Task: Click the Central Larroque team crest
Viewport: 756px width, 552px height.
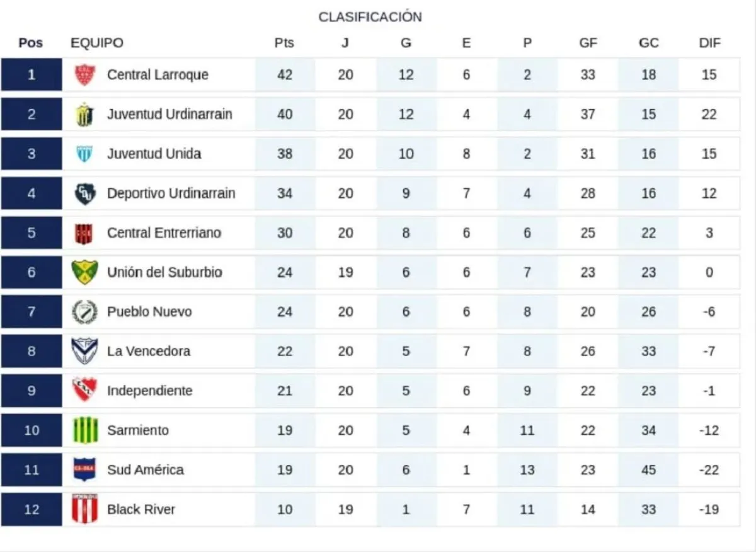Action: pyautogui.click(x=84, y=75)
